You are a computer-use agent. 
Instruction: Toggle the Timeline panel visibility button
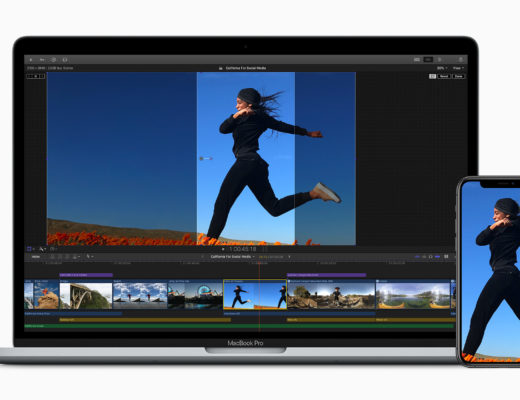[428, 60]
